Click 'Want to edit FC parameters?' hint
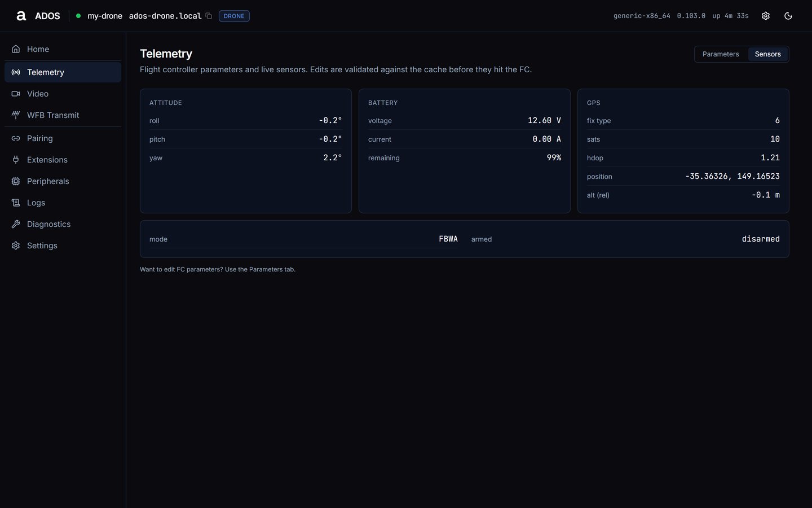This screenshot has height=508, width=812. click(x=218, y=269)
